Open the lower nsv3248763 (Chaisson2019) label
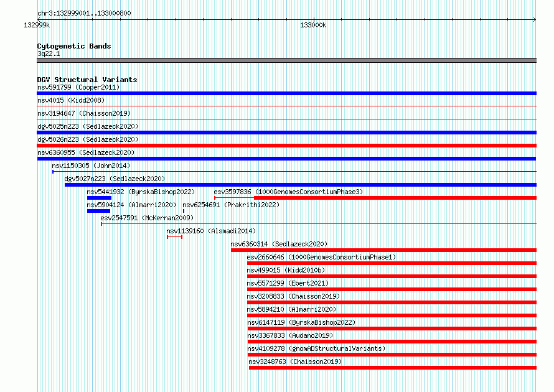The image size is (554, 392). point(295,362)
